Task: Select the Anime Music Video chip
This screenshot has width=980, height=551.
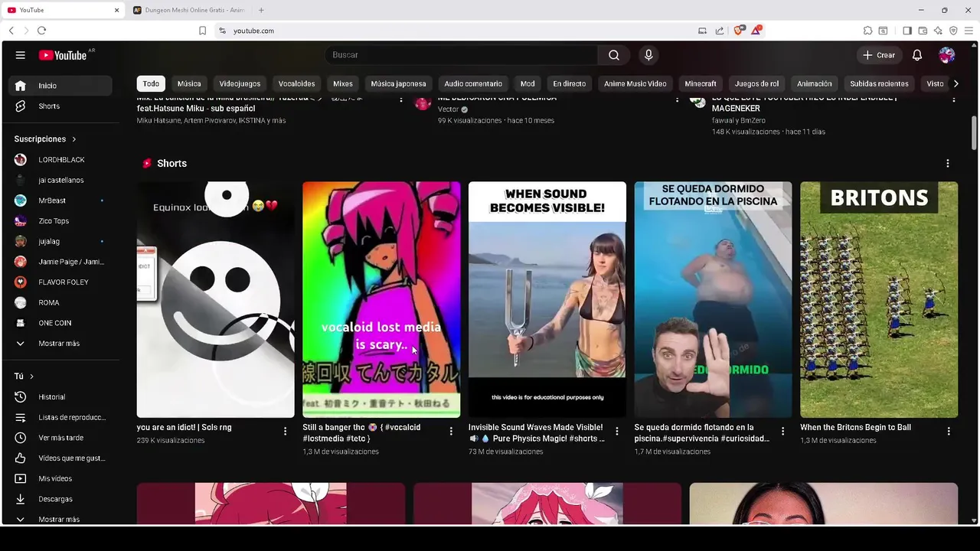Action: 635,83
